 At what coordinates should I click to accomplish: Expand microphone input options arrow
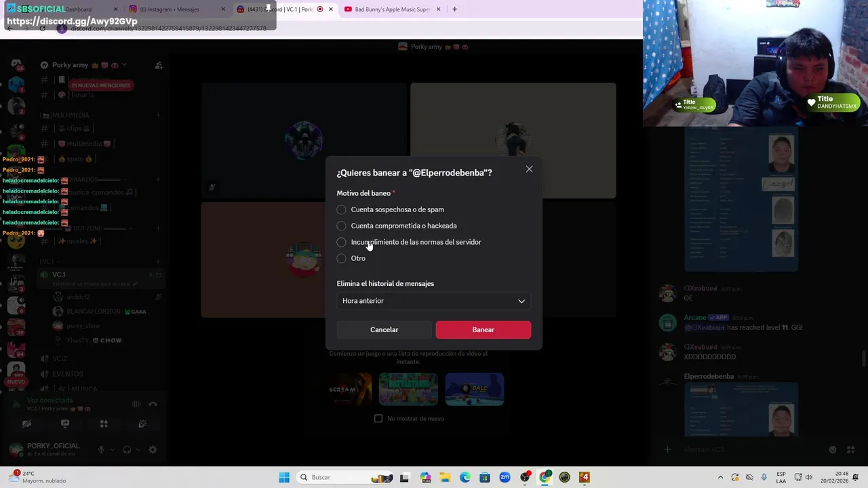113,449
